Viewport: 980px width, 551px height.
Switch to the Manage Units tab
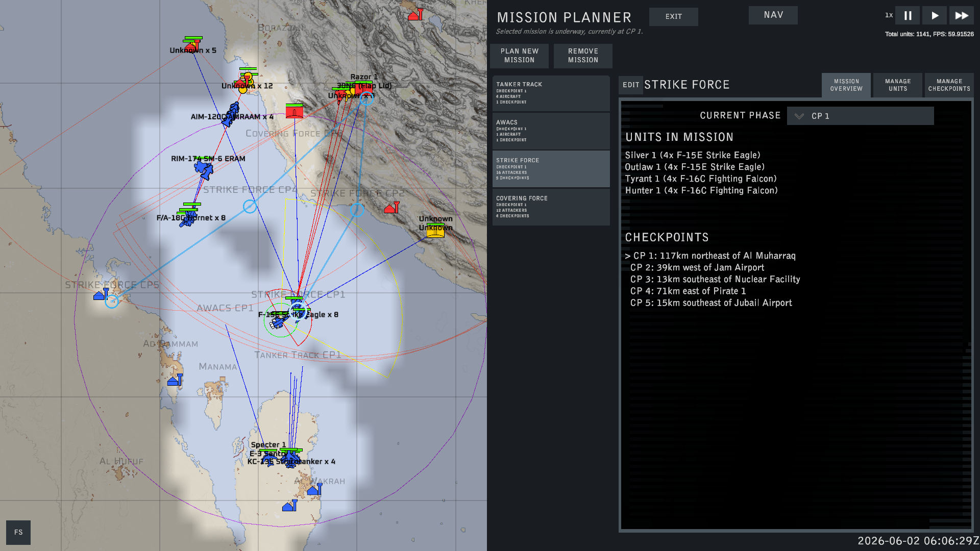(898, 85)
